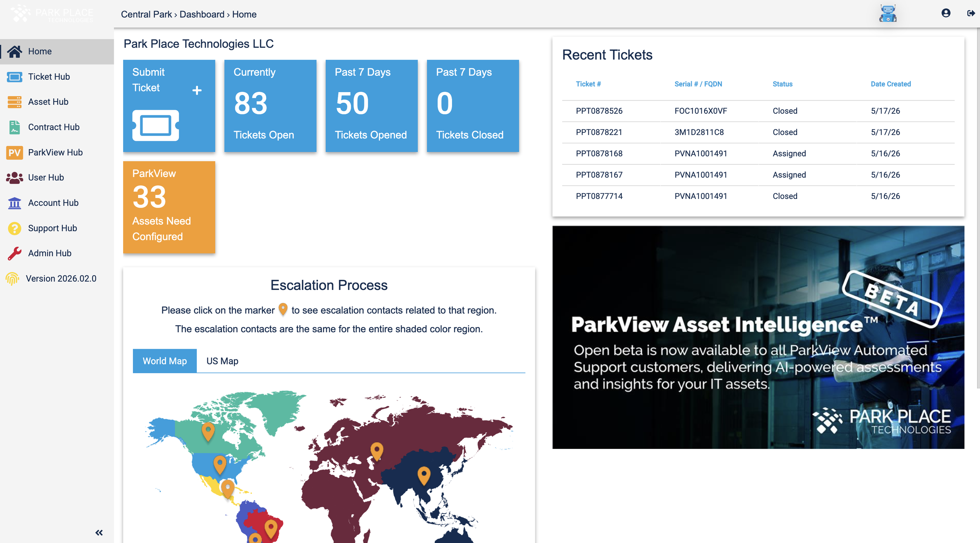Sort by Ticket # column header

coord(588,84)
